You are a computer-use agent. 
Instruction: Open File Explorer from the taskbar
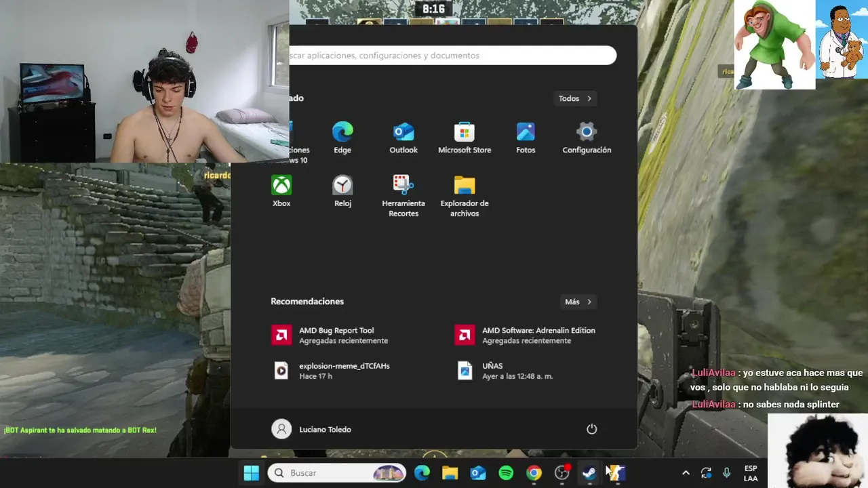tap(450, 472)
